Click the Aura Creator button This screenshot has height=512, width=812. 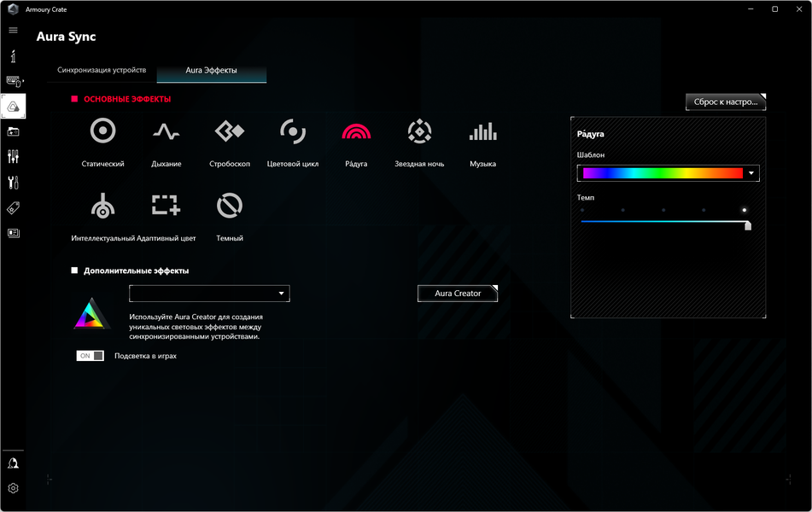tap(458, 293)
